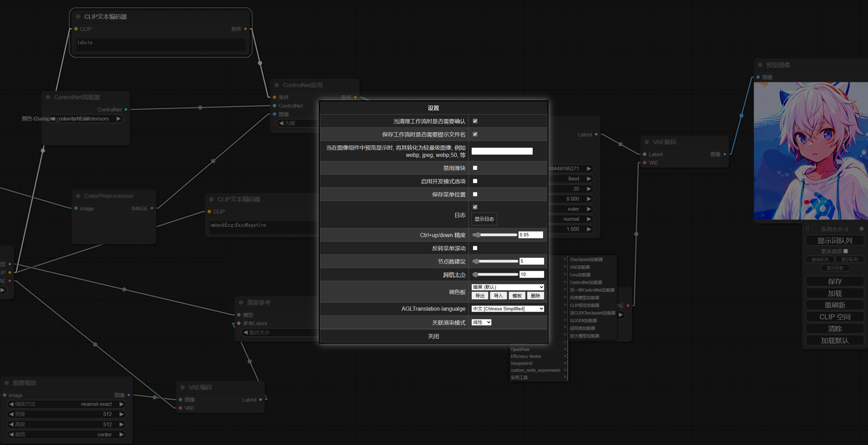Click the Ctrl+up/down 精度 slider

[495, 235]
